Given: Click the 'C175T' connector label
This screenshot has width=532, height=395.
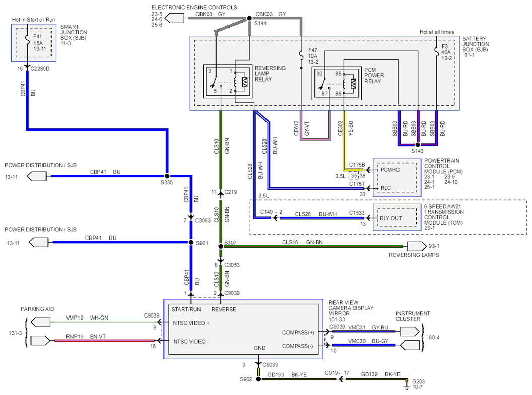Looking at the screenshot, I should point(357,184).
